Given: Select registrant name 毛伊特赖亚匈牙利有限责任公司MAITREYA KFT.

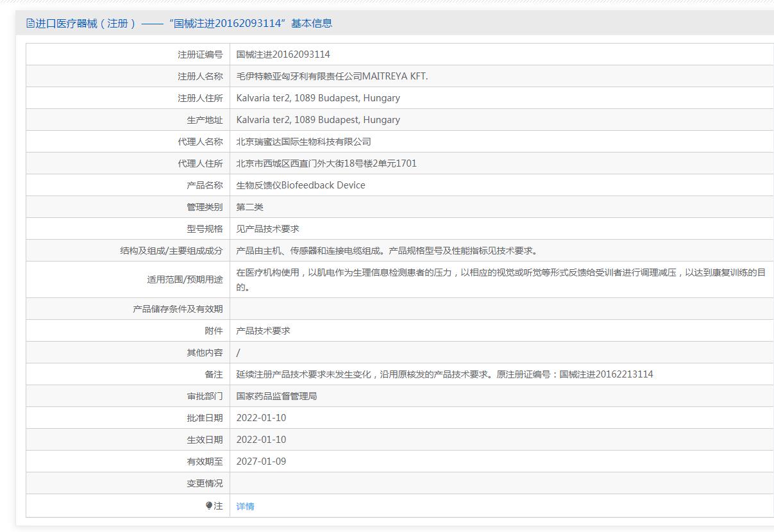Looking at the screenshot, I should click(x=332, y=76).
